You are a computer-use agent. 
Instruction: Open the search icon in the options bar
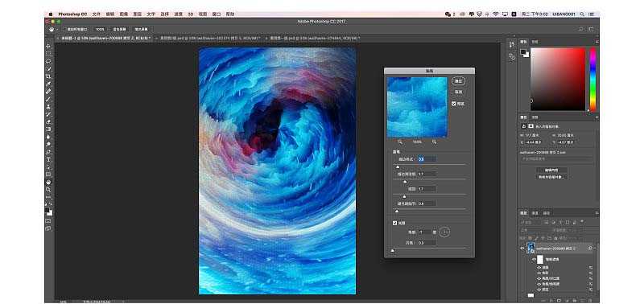(x=580, y=29)
